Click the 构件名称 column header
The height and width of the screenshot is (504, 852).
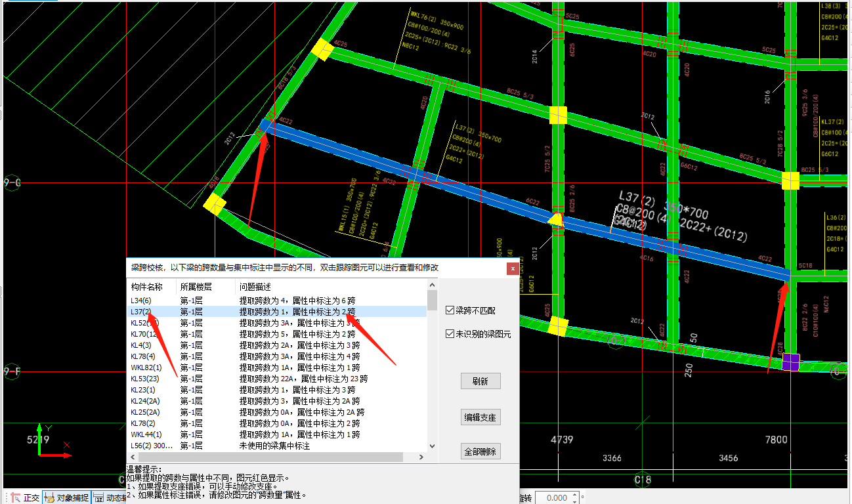152,287
